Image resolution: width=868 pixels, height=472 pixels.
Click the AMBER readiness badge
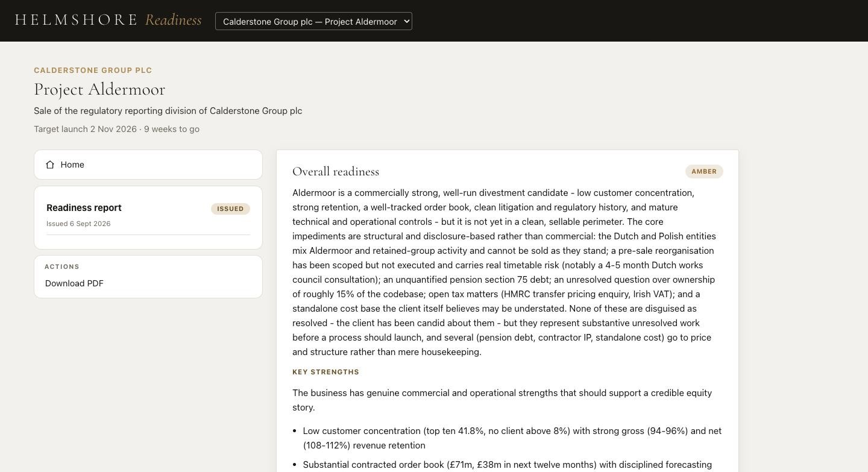click(x=704, y=172)
